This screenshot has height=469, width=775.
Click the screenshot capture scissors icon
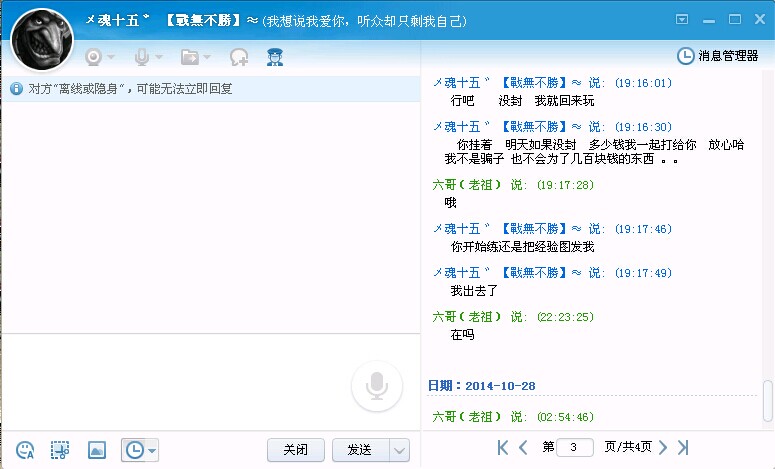60,450
